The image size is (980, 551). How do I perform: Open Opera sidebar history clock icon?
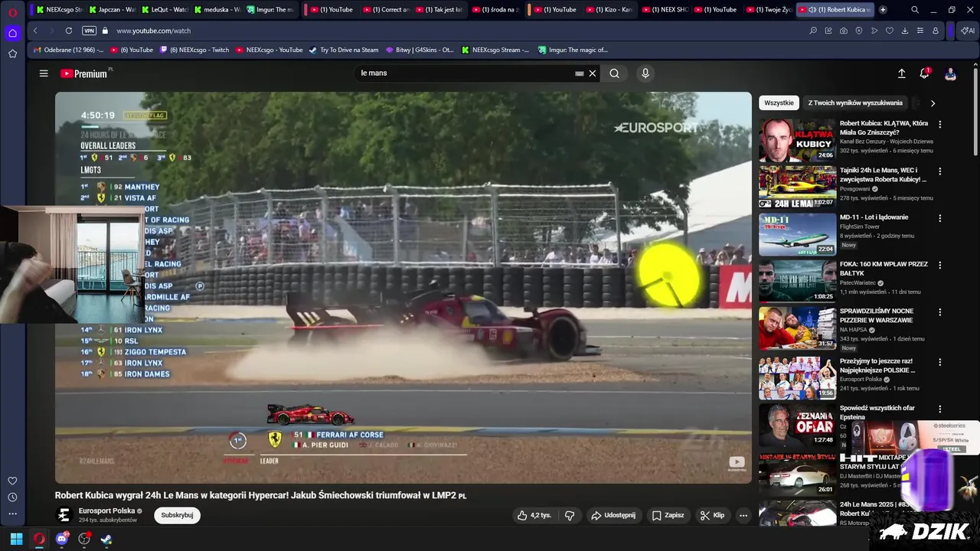12,497
